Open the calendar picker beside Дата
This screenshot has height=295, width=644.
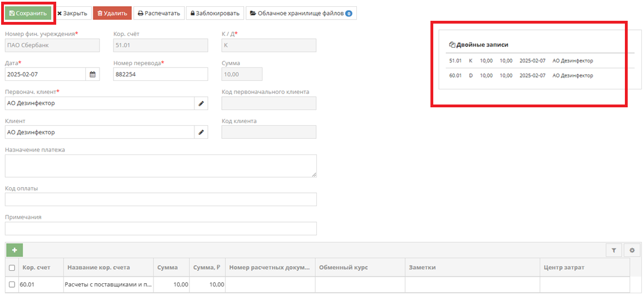pos(92,74)
